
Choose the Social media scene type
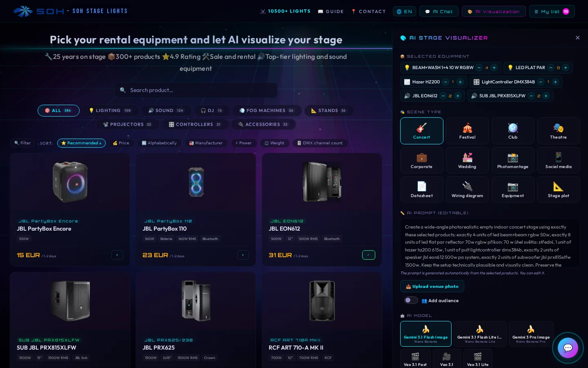pos(558,160)
